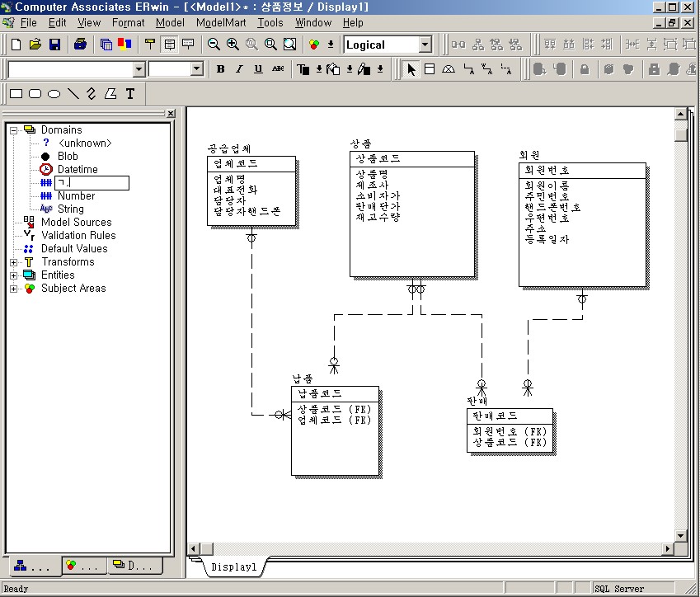Switch to the Subject Areas explorer tab

83,566
